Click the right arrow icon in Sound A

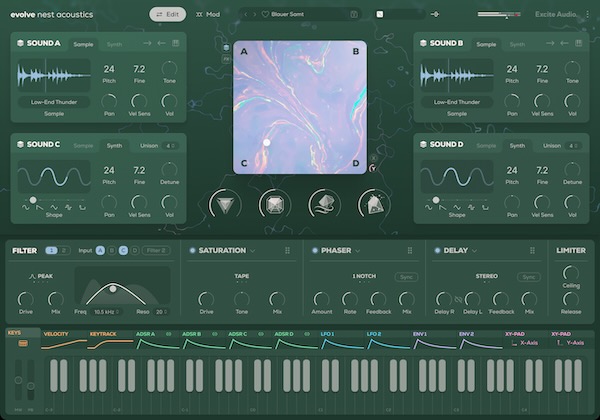(147, 43)
